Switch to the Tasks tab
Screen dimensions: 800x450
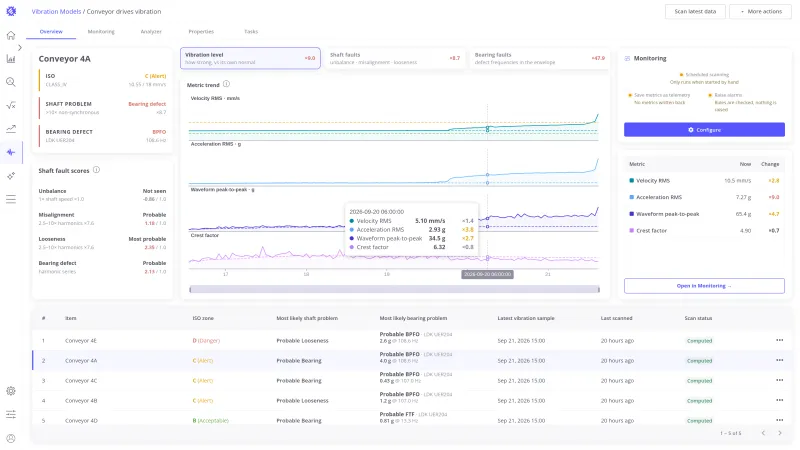251,32
